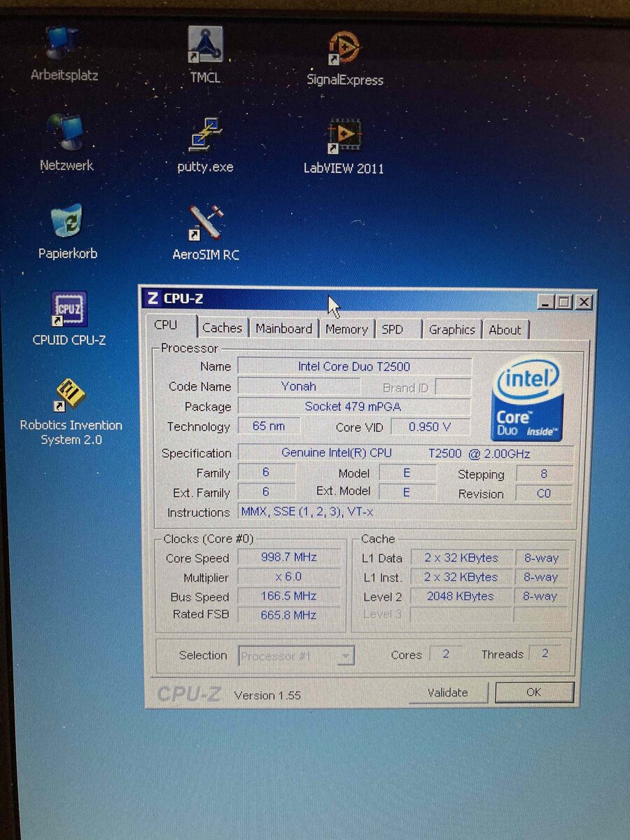The width and height of the screenshot is (630, 840).
Task: Click the Revision value C0
Action: click(x=545, y=493)
